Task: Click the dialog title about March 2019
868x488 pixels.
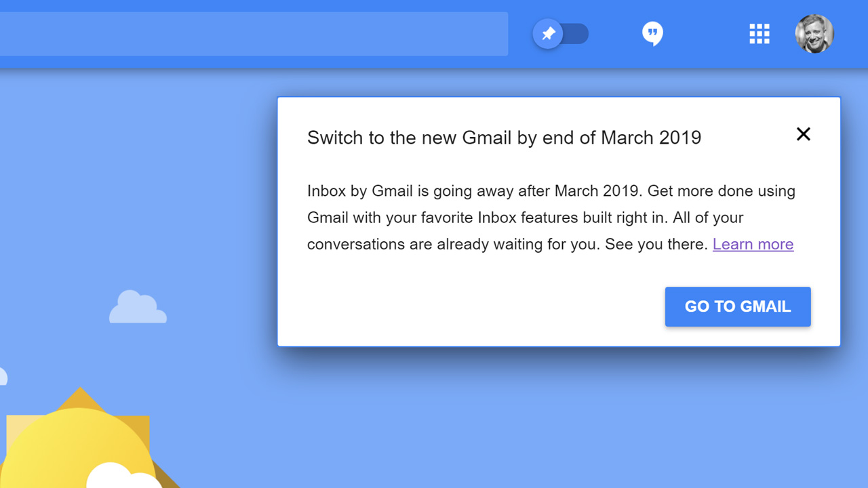Action: (504, 138)
